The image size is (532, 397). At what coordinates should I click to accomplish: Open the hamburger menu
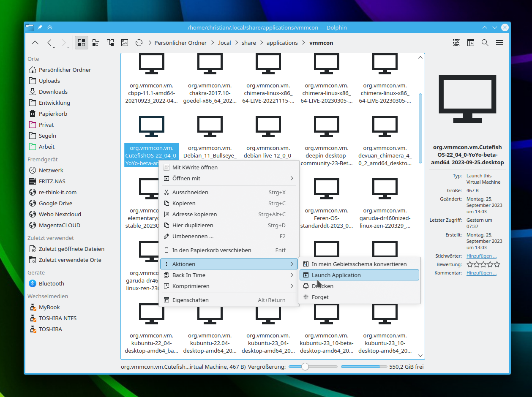tap(499, 43)
